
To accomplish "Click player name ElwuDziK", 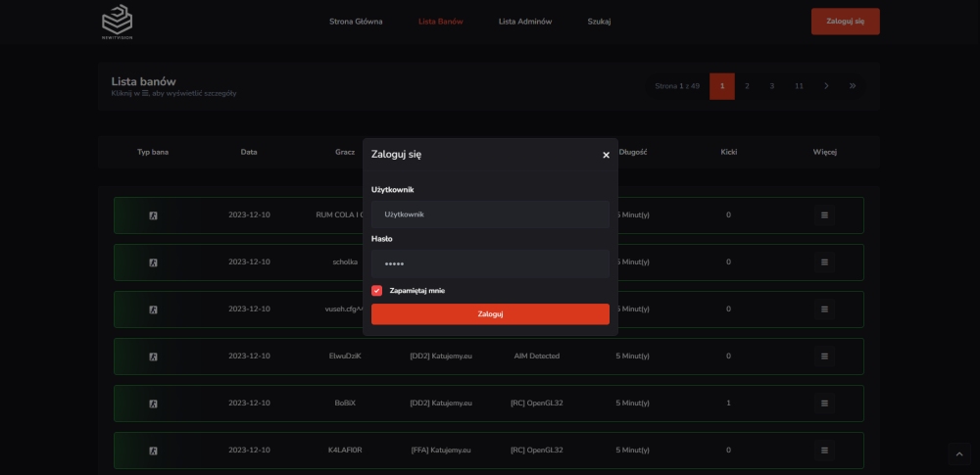I will click(345, 356).
